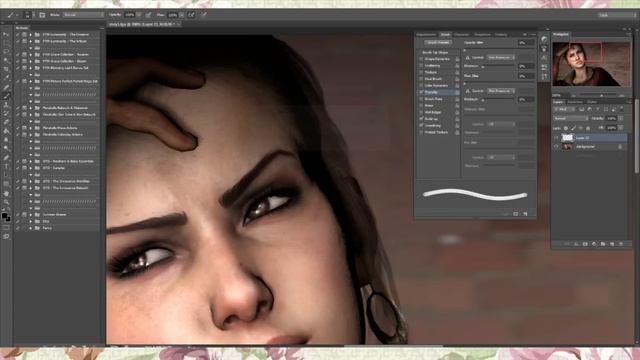Select the Lasso tool
This screenshot has height=360, width=640.
pyautogui.click(x=6, y=52)
